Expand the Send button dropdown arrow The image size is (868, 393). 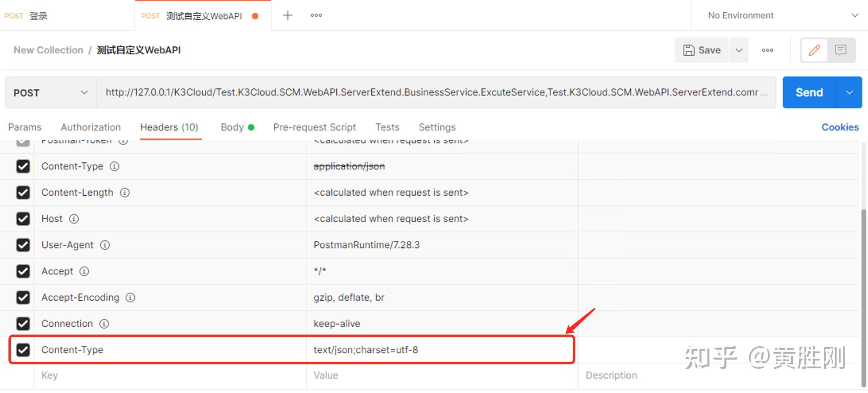(849, 92)
